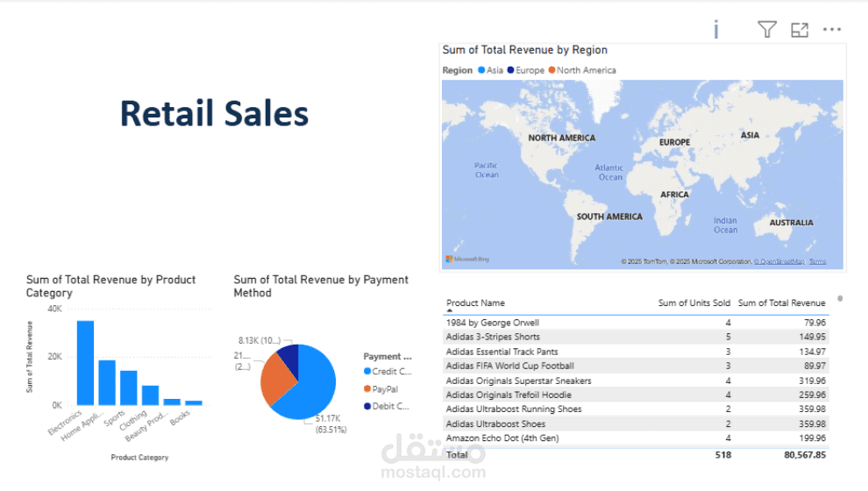Screen dimensions: 868x491
Task: Select Debit Card legend entry in pie chart
Action: (x=387, y=406)
